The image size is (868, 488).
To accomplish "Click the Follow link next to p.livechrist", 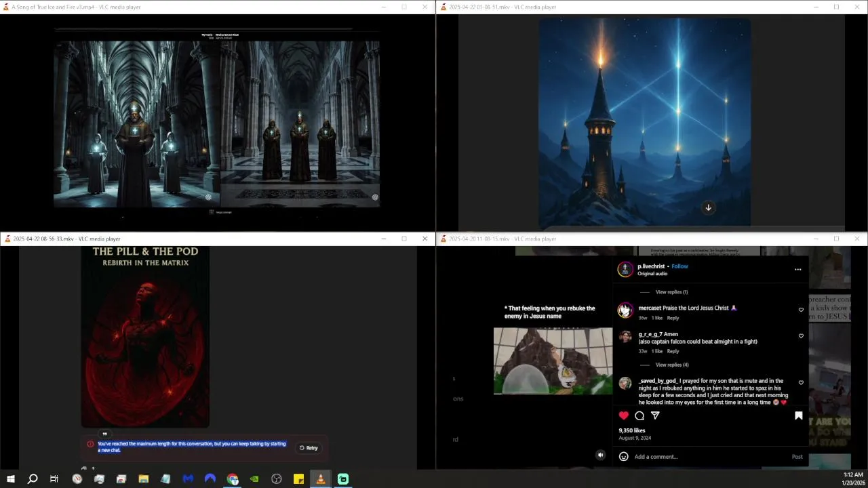I will (679, 266).
